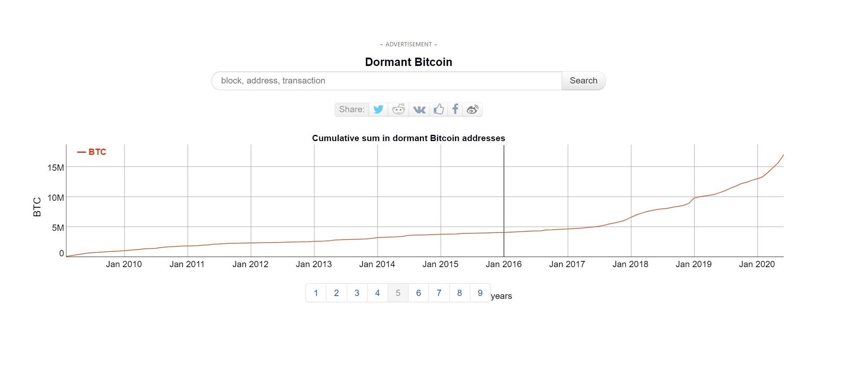Share the page on Facebook
868x369 pixels.
coord(455,109)
